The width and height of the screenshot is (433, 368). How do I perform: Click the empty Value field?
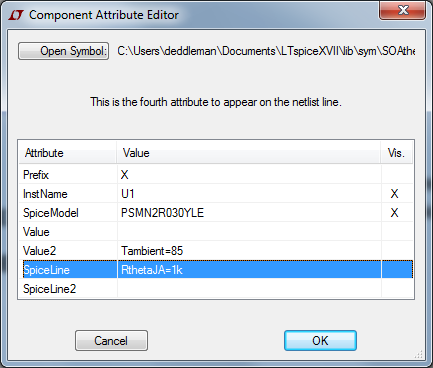(x=249, y=232)
